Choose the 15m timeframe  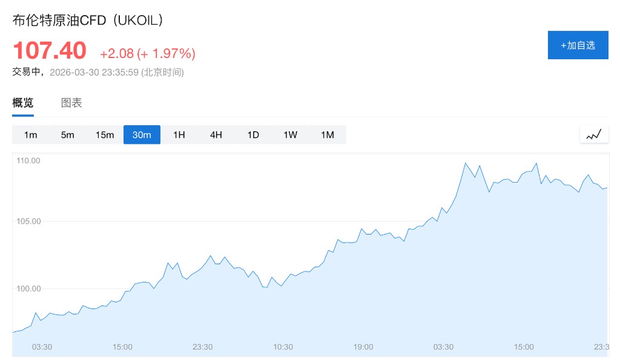[105, 135]
